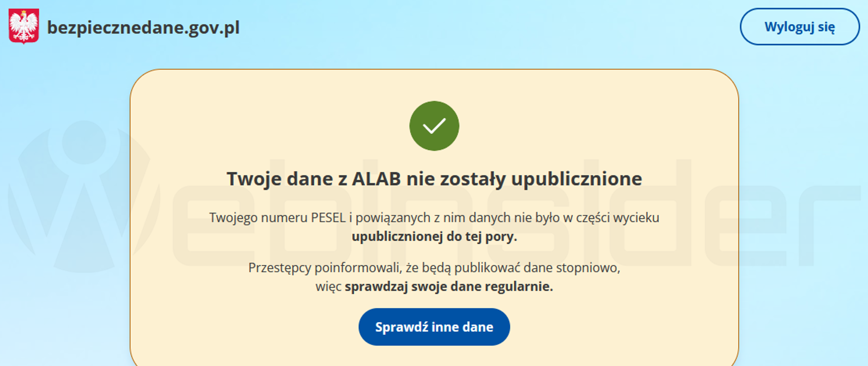
Task: Click the Polish eagle emblem logo
Action: click(x=24, y=27)
